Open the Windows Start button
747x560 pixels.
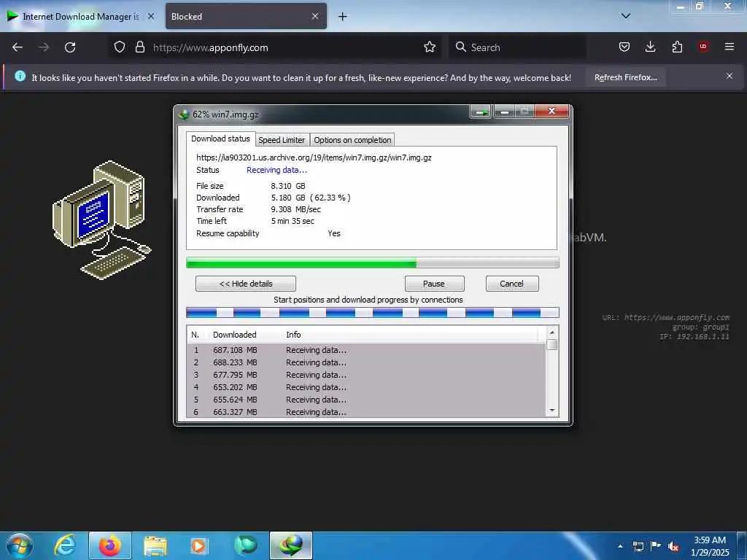tap(20, 545)
